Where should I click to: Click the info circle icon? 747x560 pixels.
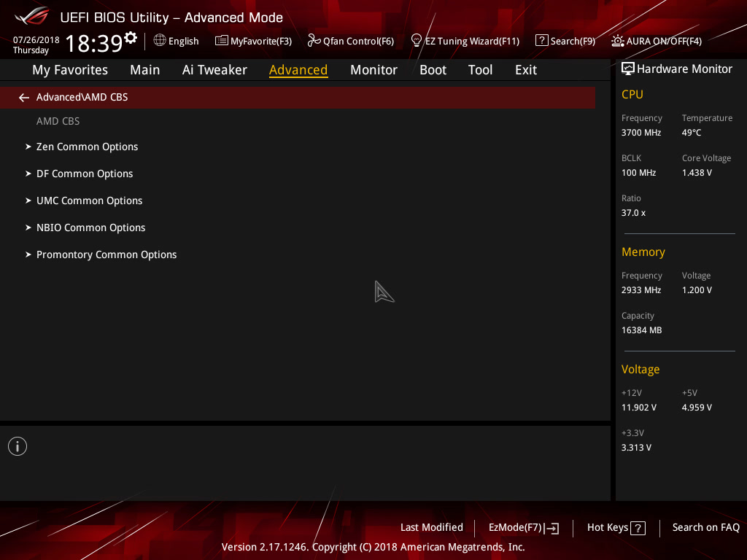[x=18, y=446]
